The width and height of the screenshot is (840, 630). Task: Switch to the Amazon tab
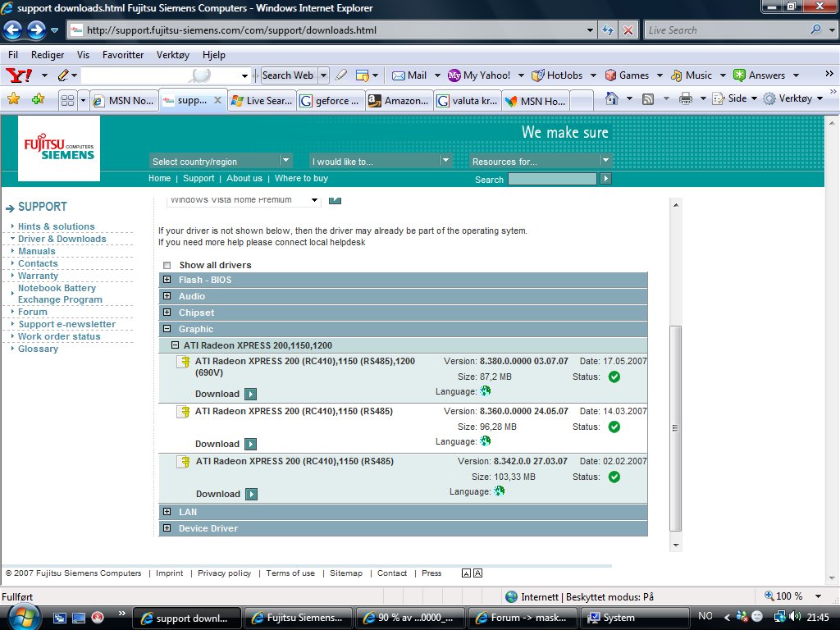pyautogui.click(x=399, y=101)
